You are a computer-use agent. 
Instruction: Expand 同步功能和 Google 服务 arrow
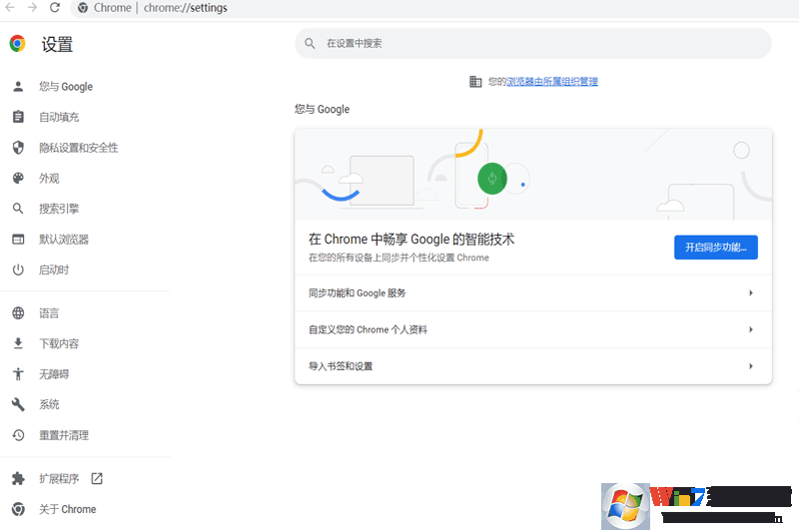tap(751, 292)
